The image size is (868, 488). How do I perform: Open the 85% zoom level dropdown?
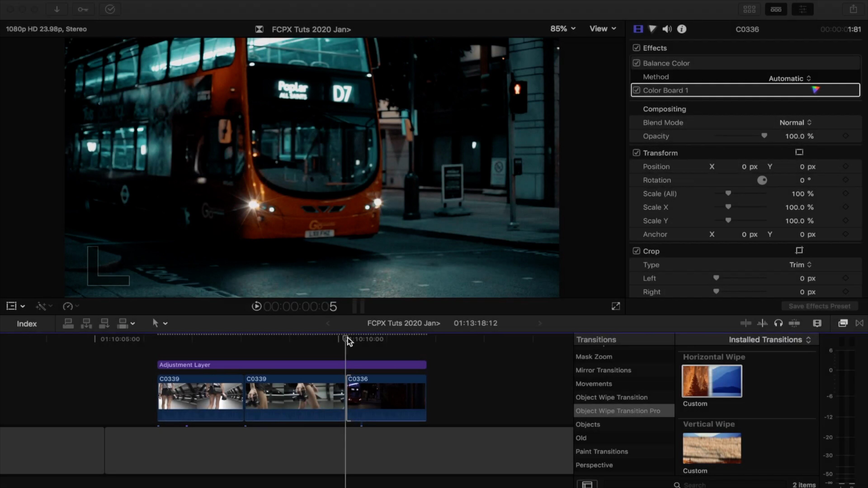pyautogui.click(x=562, y=29)
